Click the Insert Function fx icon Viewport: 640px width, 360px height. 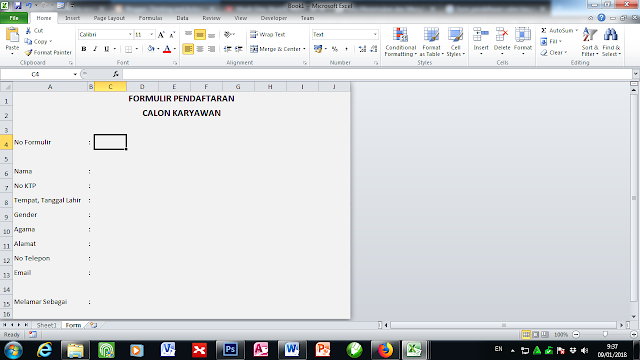[116, 74]
